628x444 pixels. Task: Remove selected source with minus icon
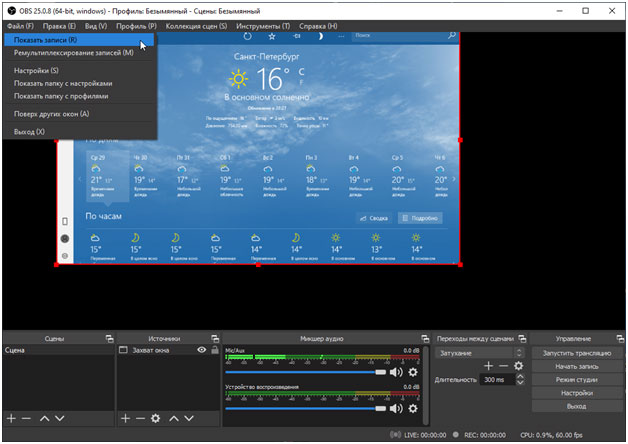click(x=140, y=418)
